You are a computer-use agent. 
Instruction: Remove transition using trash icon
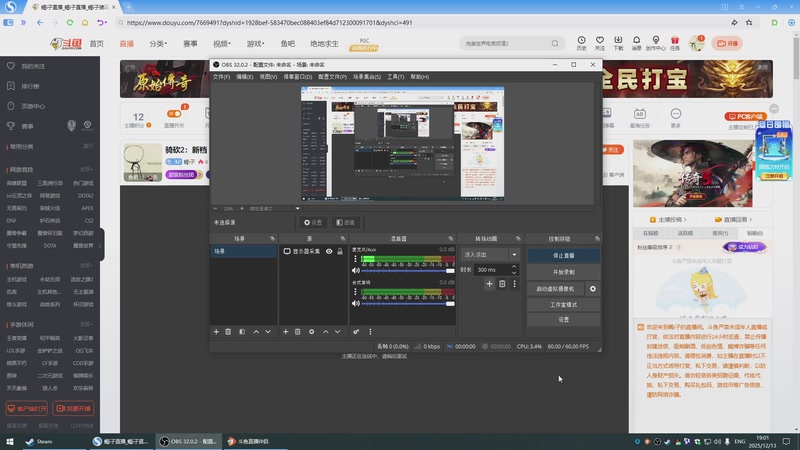[502, 284]
